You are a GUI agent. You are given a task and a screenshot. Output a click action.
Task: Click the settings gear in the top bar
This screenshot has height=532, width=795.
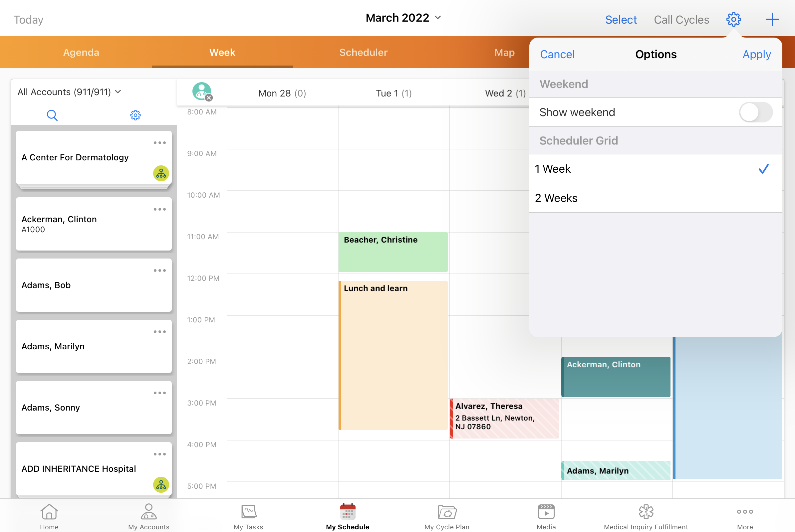coord(733,20)
